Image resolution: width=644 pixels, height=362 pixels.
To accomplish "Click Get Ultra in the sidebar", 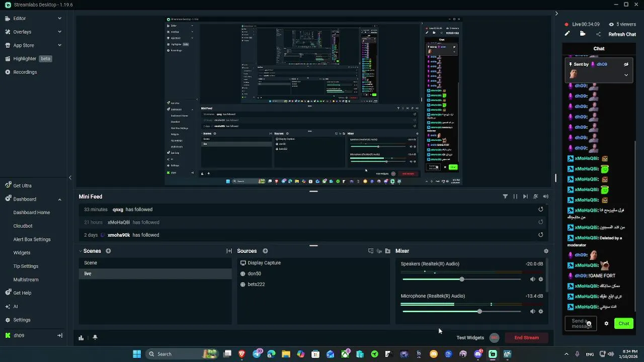I will click(22, 186).
